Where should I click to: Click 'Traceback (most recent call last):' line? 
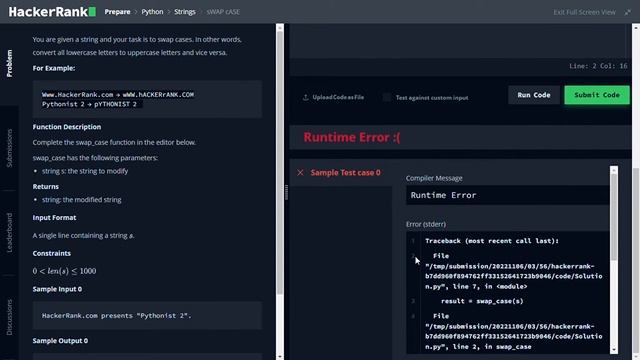[492, 241]
